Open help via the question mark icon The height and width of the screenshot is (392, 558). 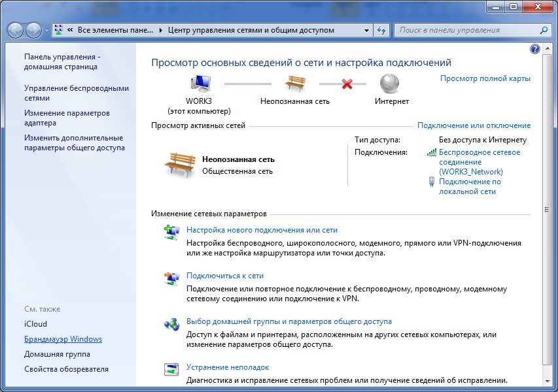[534, 50]
